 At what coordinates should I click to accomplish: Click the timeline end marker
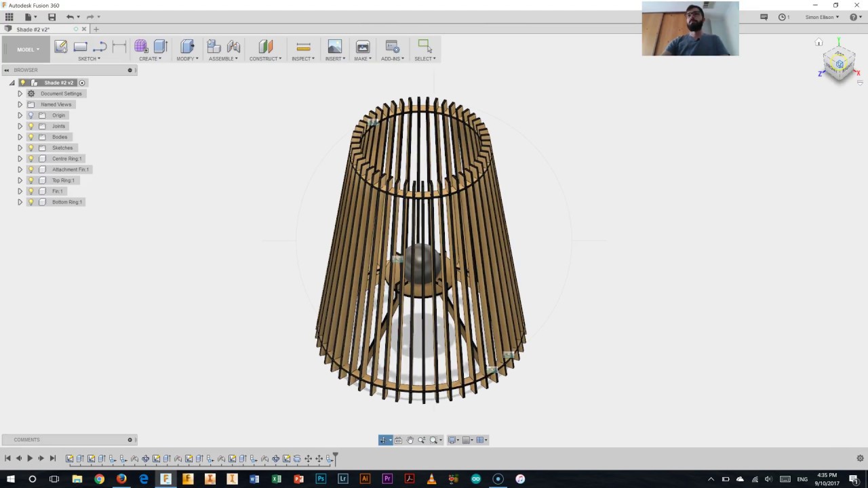pyautogui.click(x=335, y=459)
